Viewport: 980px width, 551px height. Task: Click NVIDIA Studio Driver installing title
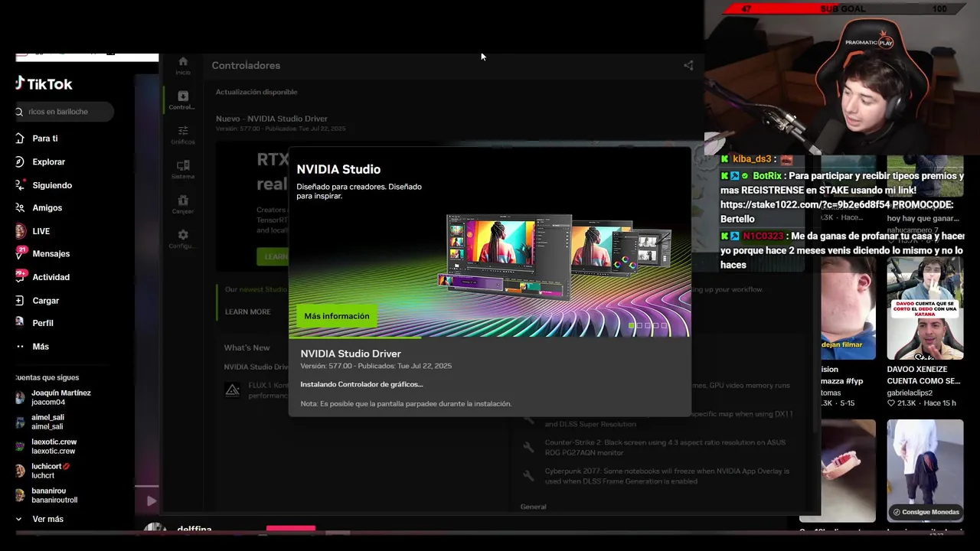pos(351,354)
